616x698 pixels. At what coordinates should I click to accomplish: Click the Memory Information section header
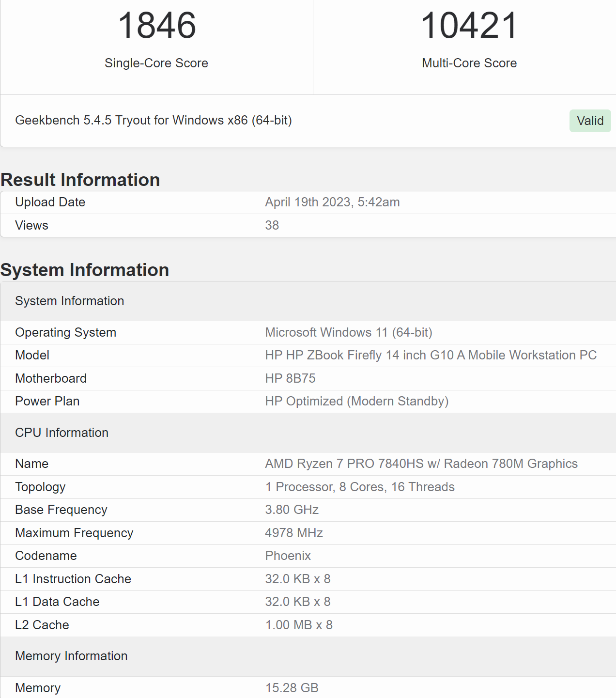72,656
